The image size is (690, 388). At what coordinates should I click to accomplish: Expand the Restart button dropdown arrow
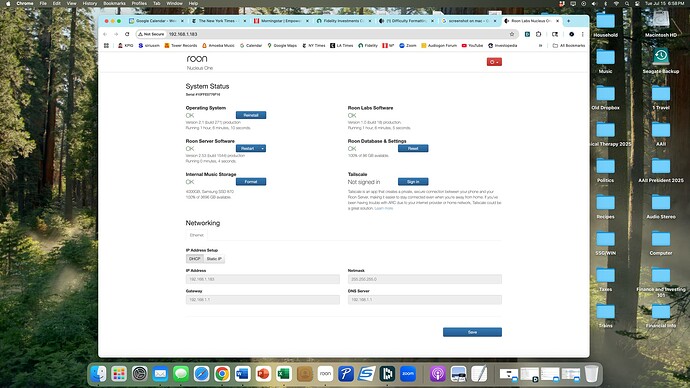coord(263,149)
